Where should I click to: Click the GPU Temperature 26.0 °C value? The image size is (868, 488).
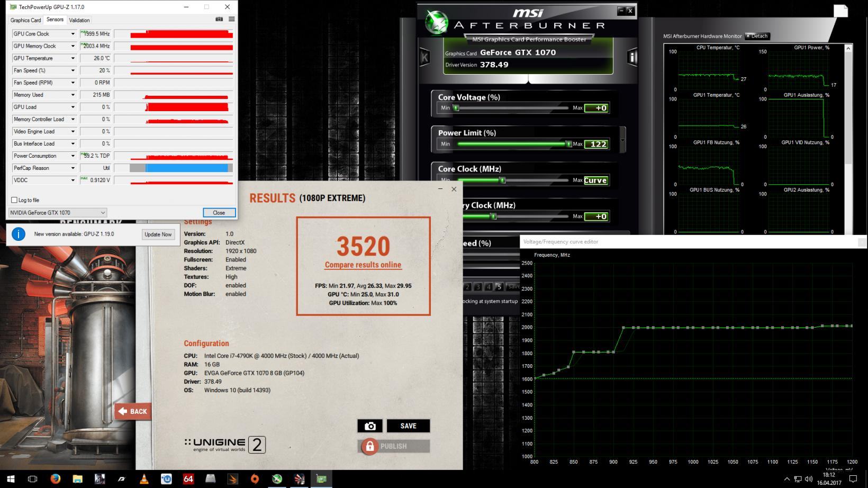95,58
